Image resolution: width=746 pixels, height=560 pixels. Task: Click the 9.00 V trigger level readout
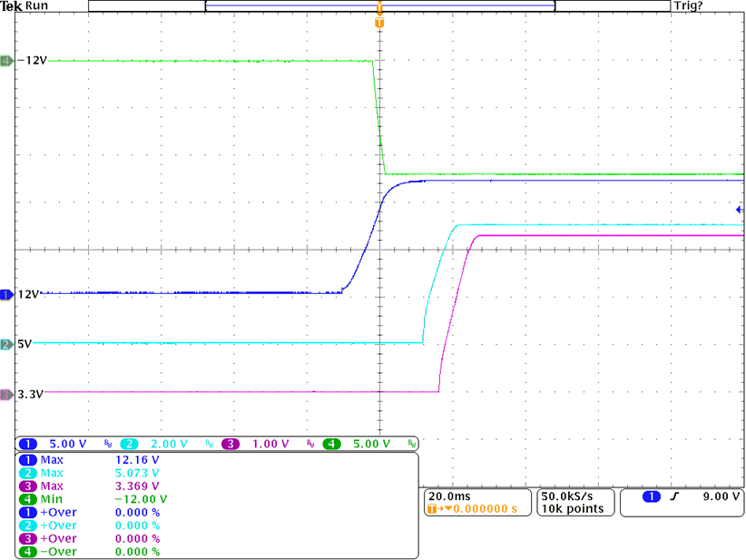click(x=720, y=496)
